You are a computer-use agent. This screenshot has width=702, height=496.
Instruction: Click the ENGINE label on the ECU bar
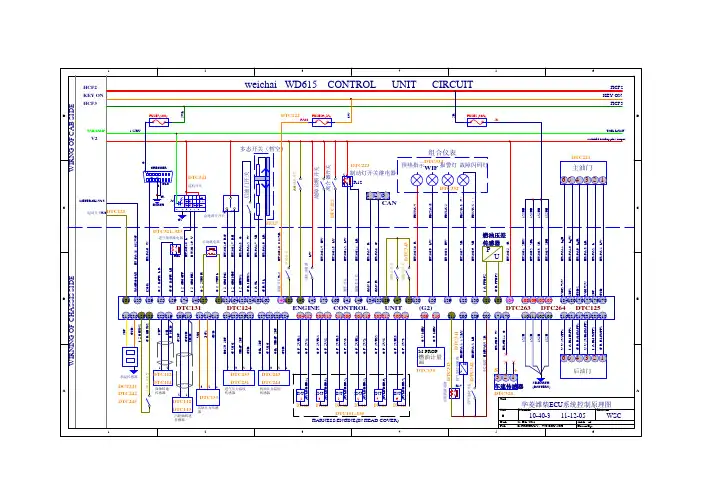point(305,309)
